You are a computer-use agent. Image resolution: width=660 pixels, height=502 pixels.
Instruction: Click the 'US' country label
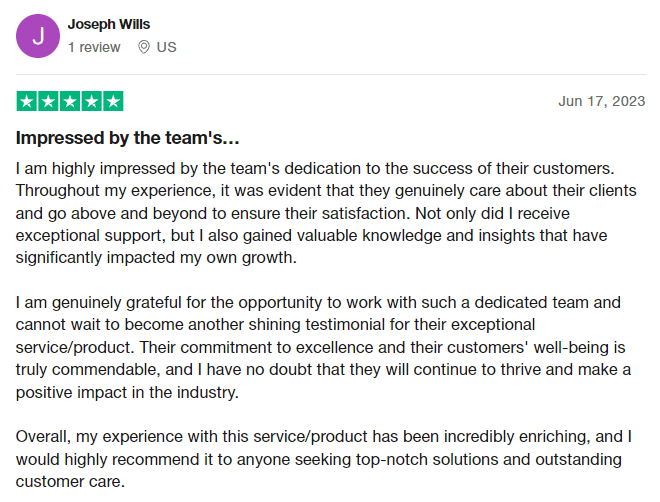pyautogui.click(x=166, y=47)
